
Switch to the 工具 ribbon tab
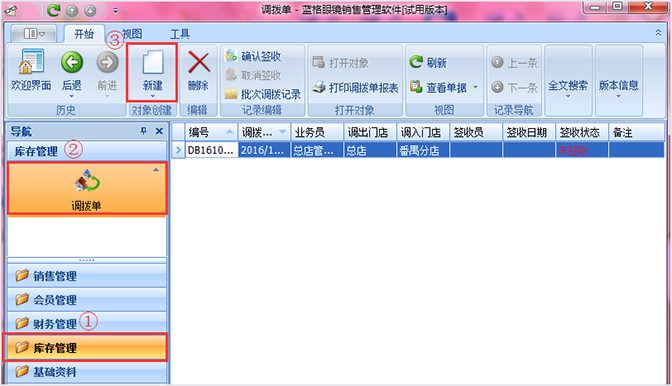(180, 34)
